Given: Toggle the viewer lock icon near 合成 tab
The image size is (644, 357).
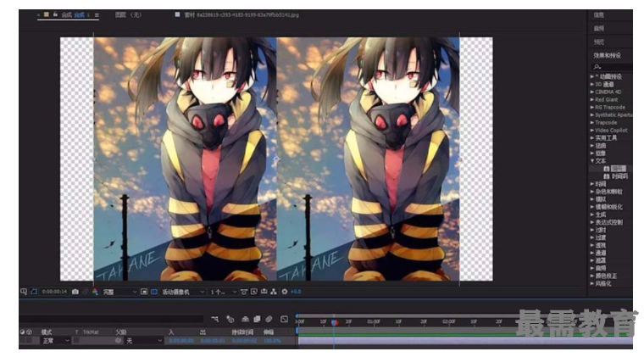Looking at the screenshot, I should coord(55,14).
